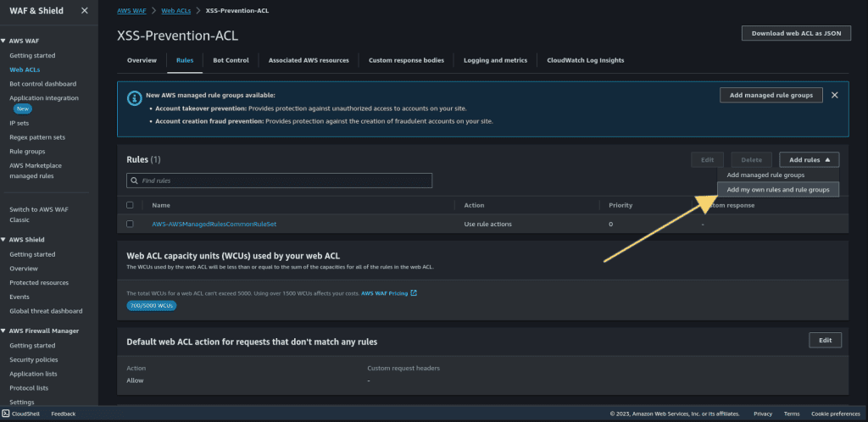
Task: Open Getting started under Firewall Manager
Action: [x=32, y=345]
